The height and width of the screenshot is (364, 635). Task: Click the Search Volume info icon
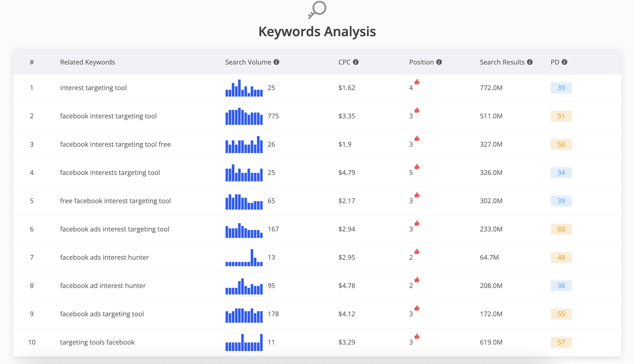tap(276, 62)
